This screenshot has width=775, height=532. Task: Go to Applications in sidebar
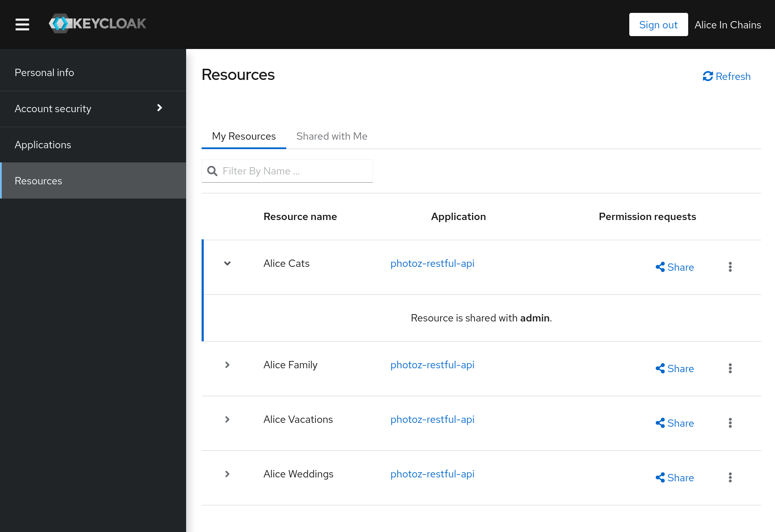coord(43,145)
